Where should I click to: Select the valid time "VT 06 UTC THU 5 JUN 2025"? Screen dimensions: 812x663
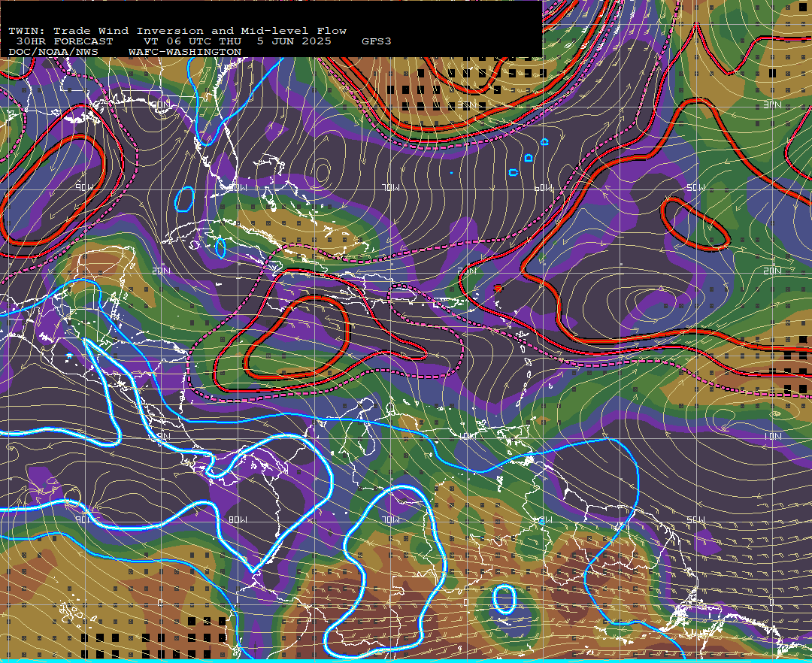pyautogui.click(x=237, y=41)
